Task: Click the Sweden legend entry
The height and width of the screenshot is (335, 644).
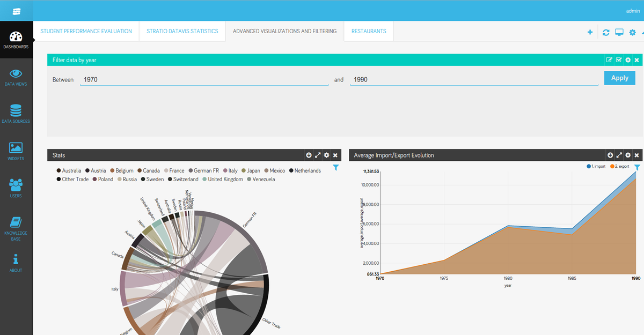Action: click(x=152, y=179)
